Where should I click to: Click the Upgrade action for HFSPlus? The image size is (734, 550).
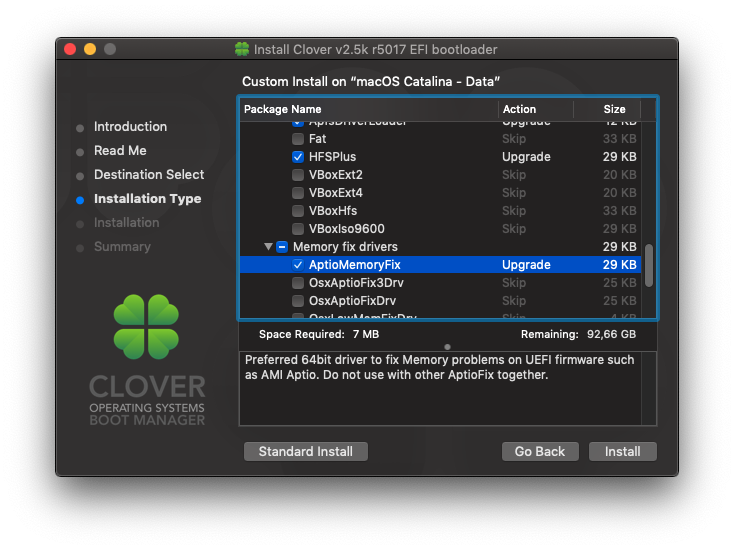click(526, 157)
